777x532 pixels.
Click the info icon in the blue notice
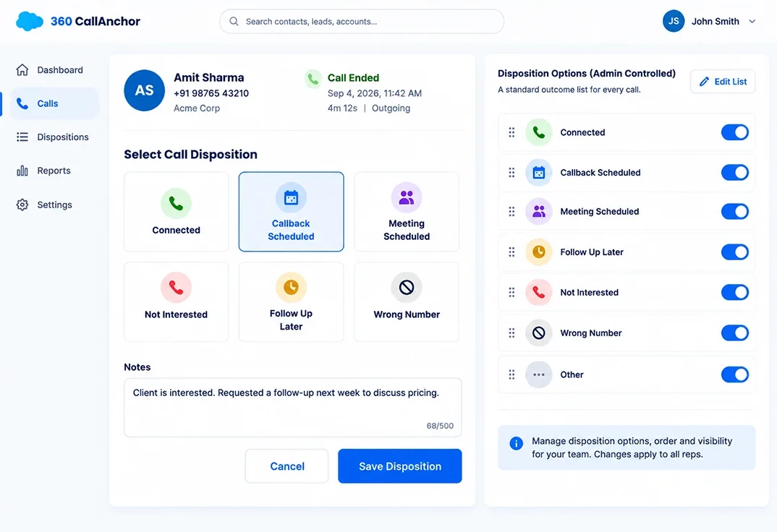pyautogui.click(x=516, y=443)
